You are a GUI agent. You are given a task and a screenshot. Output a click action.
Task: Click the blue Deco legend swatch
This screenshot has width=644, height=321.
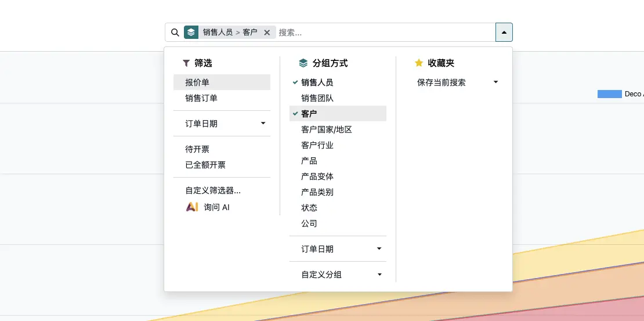pyautogui.click(x=609, y=94)
